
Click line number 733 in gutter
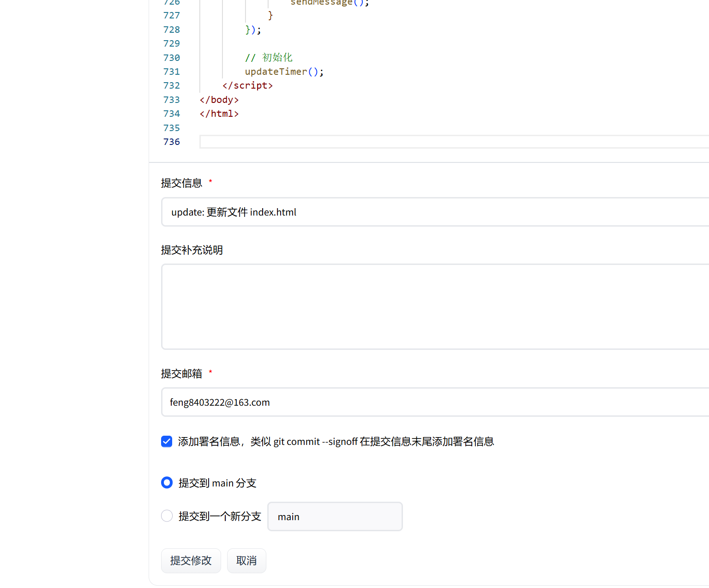point(172,100)
